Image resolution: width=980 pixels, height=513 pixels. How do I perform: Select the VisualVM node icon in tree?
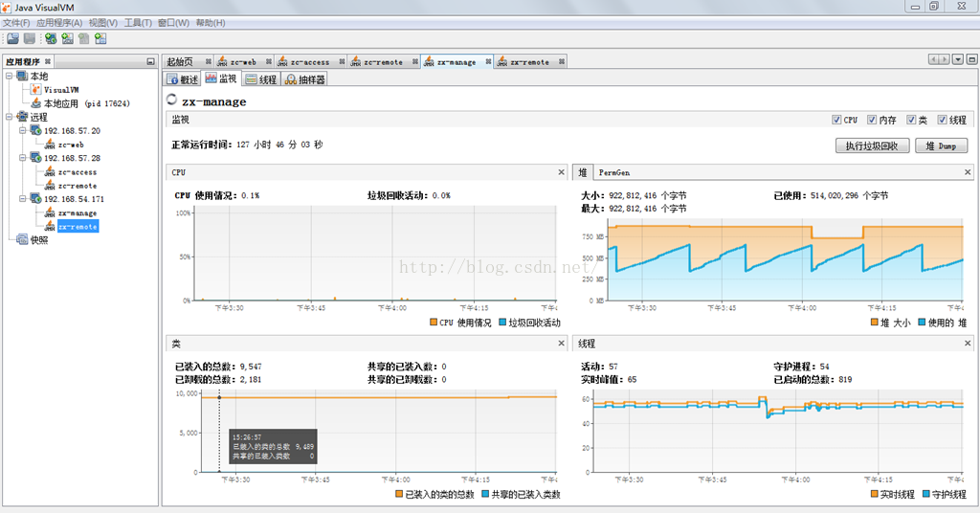(x=36, y=89)
